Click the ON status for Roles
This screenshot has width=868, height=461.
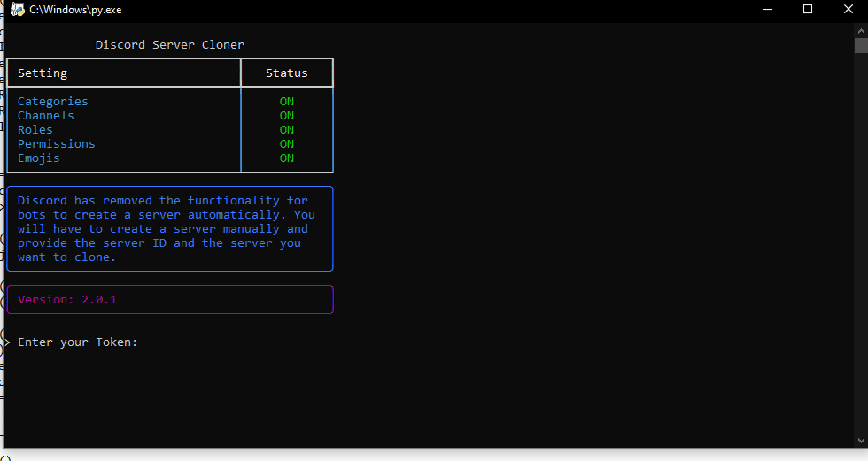tap(287, 130)
